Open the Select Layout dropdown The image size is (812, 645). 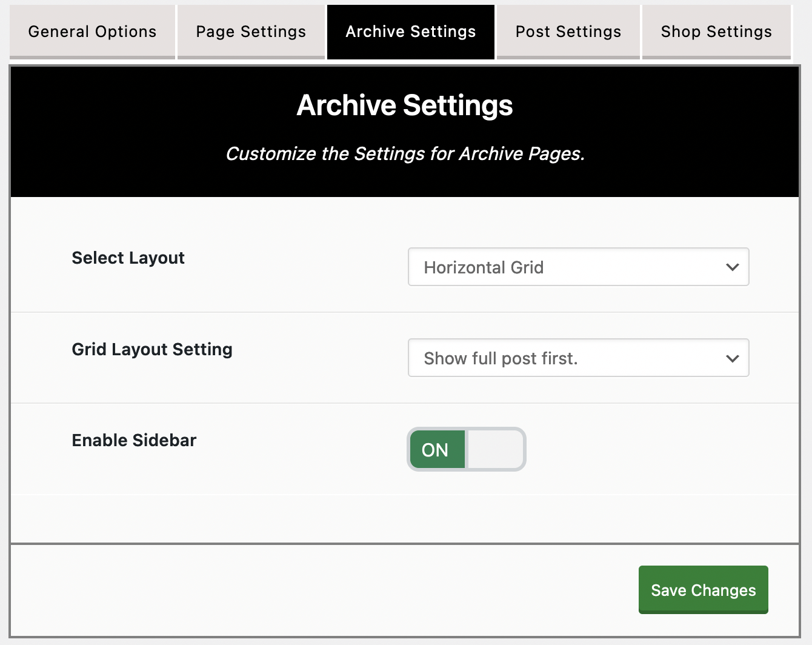click(x=578, y=267)
